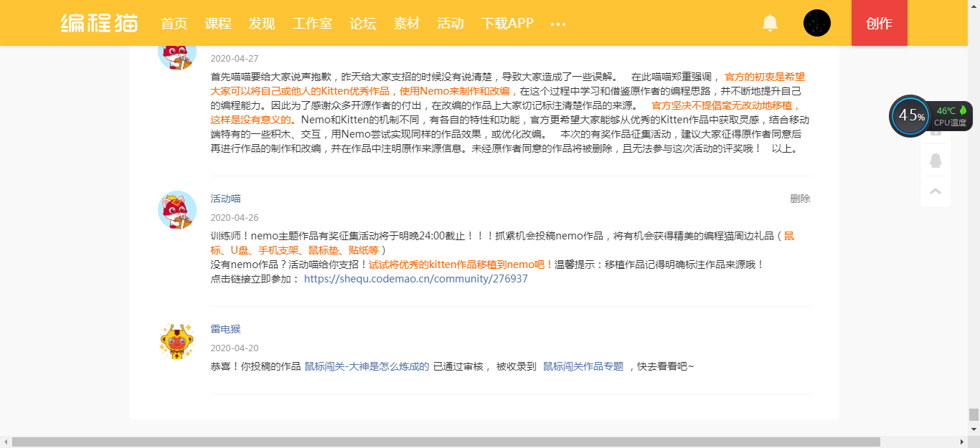Click 活动喵 avatar on 2020-04-26 message
The image size is (980, 448).
(177, 209)
